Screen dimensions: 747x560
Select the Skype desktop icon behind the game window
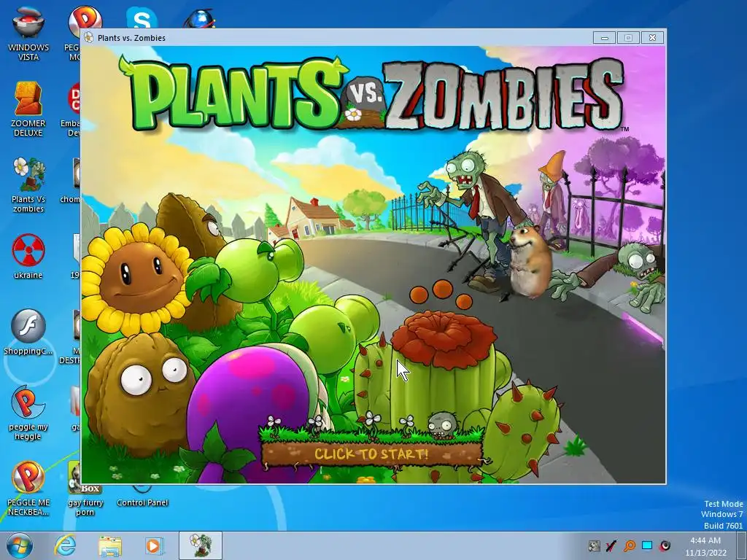(142, 18)
